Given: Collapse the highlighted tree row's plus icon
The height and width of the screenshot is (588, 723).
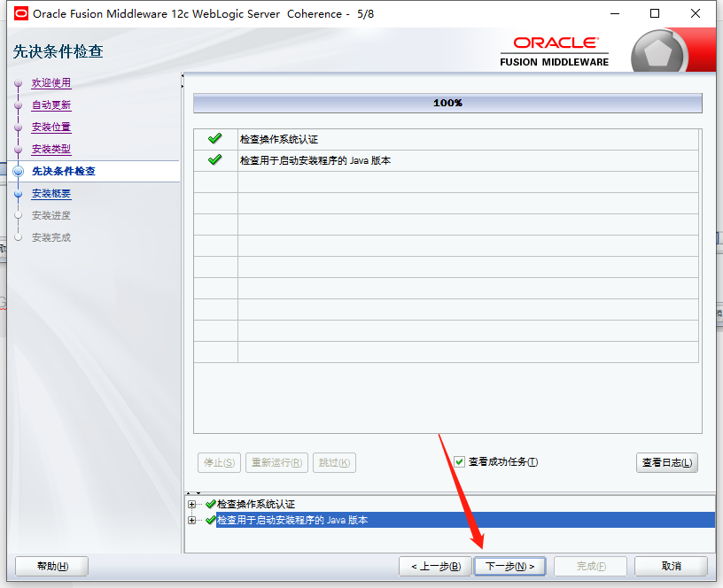Looking at the screenshot, I should (x=191, y=520).
